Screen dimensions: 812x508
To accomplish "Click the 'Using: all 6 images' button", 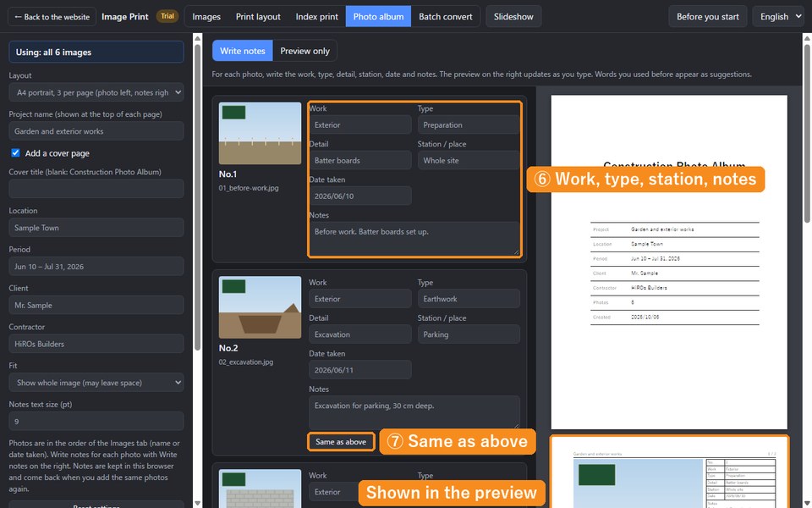I will [x=96, y=52].
